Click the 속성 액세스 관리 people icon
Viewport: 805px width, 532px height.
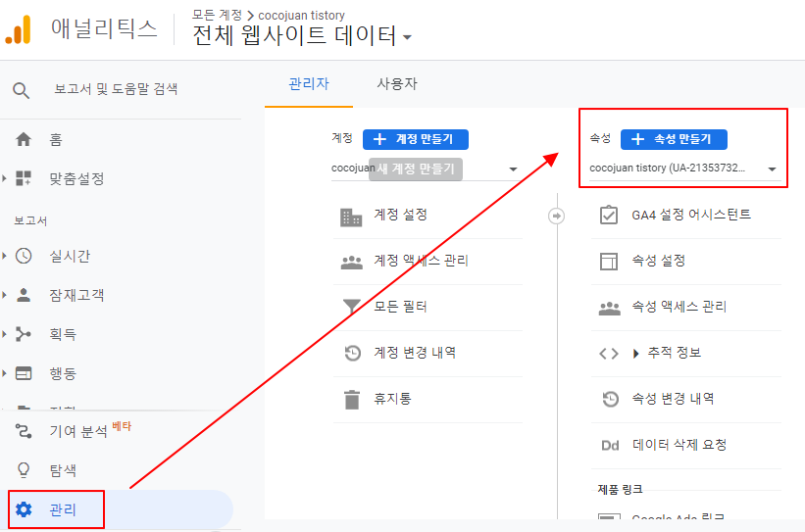[610, 309]
